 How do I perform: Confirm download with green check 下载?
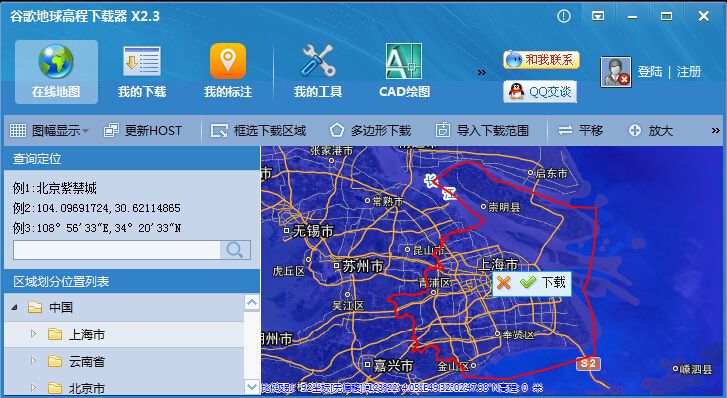(543, 282)
